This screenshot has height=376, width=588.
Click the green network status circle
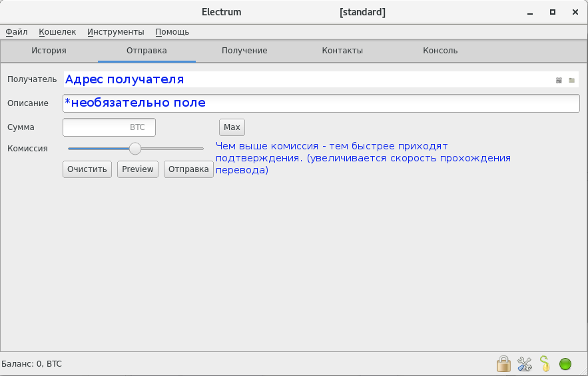(565, 364)
